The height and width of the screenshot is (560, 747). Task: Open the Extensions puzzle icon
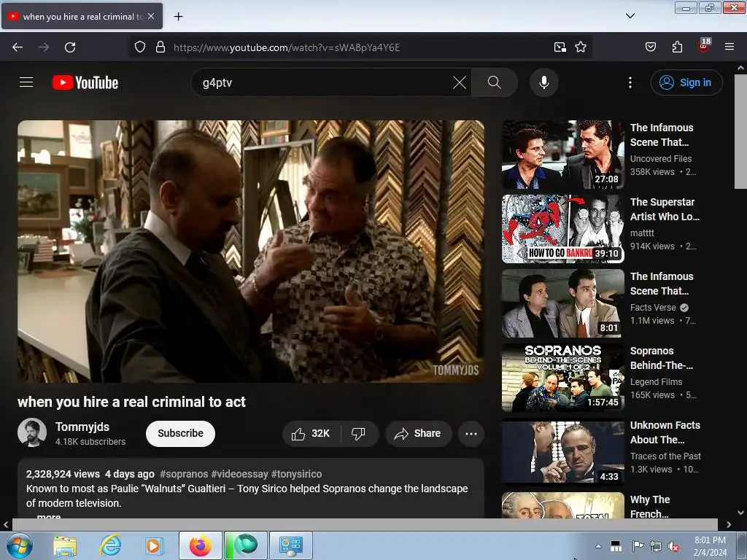pyautogui.click(x=677, y=47)
